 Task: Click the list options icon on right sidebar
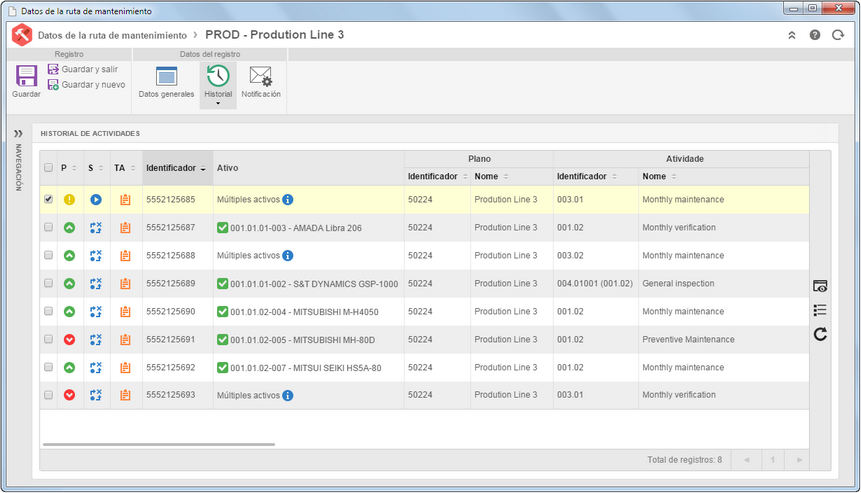820,310
